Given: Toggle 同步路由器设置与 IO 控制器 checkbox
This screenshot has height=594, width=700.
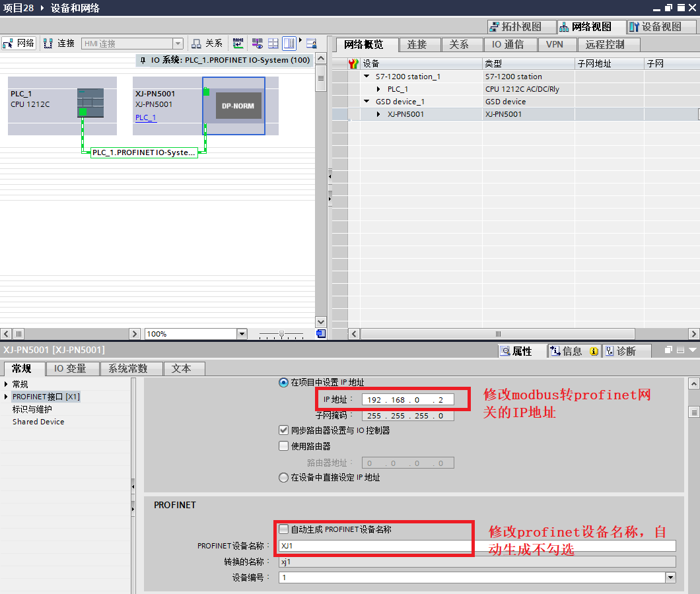Looking at the screenshot, I should (283, 430).
